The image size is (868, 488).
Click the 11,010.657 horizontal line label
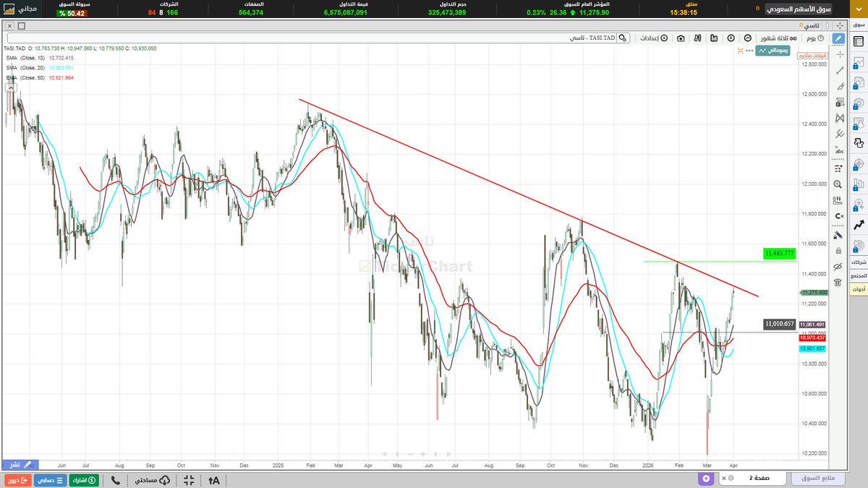point(779,324)
